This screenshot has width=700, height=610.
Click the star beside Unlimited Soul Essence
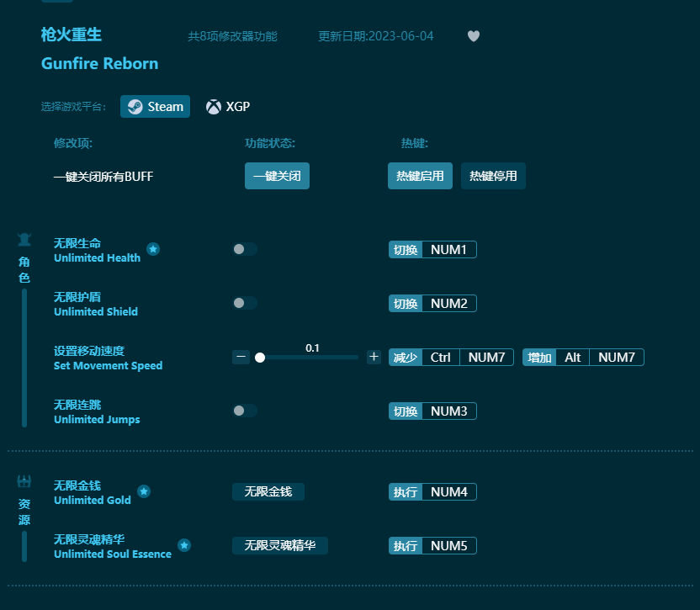184,545
